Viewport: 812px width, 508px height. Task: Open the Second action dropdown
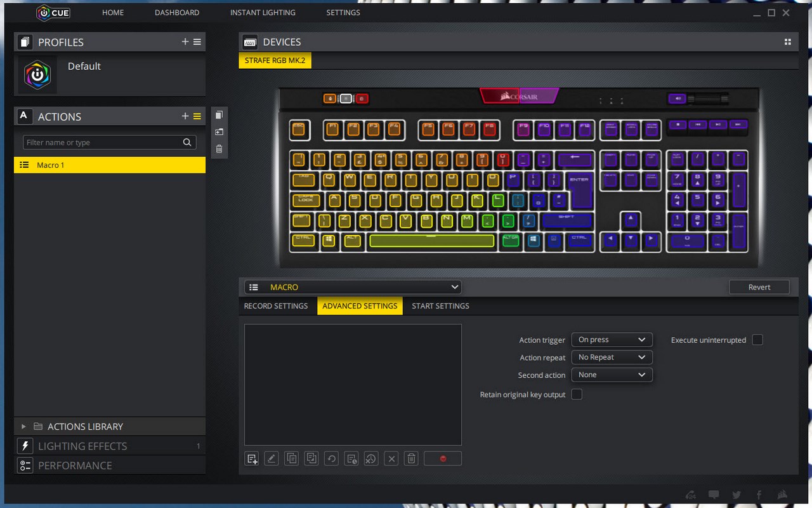click(x=612, y=375)
